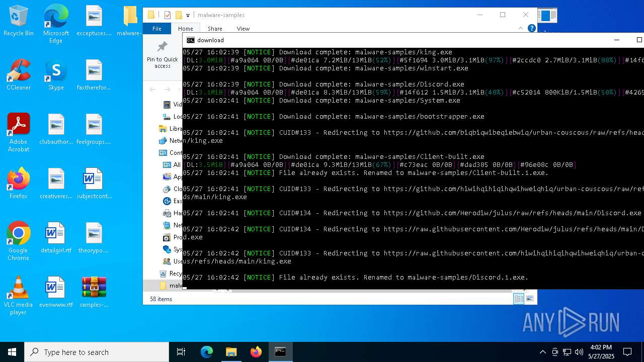644x362 pixels.
Task: Select the subjectcont Word document
Action: click(x=94, y=184)
